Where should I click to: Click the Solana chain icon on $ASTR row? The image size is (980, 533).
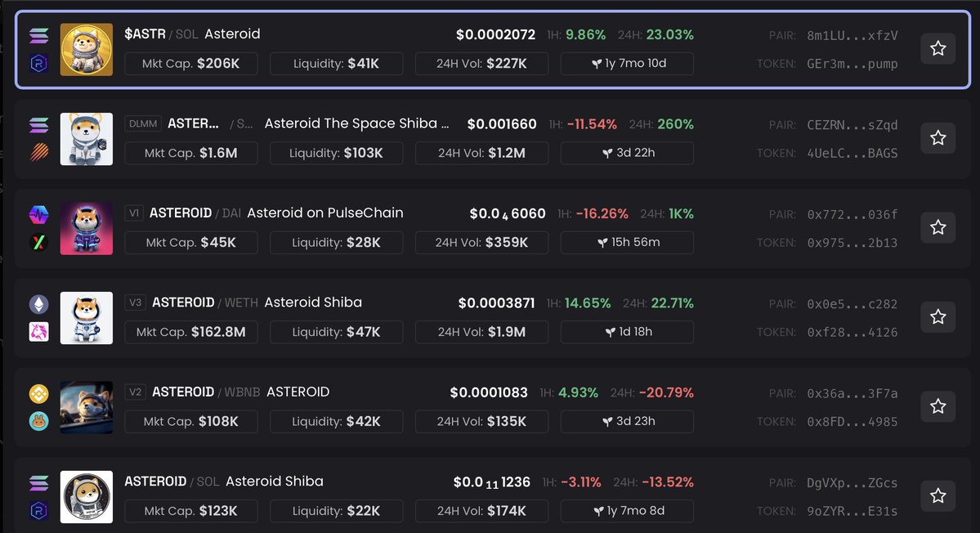[x=38, y=35]
